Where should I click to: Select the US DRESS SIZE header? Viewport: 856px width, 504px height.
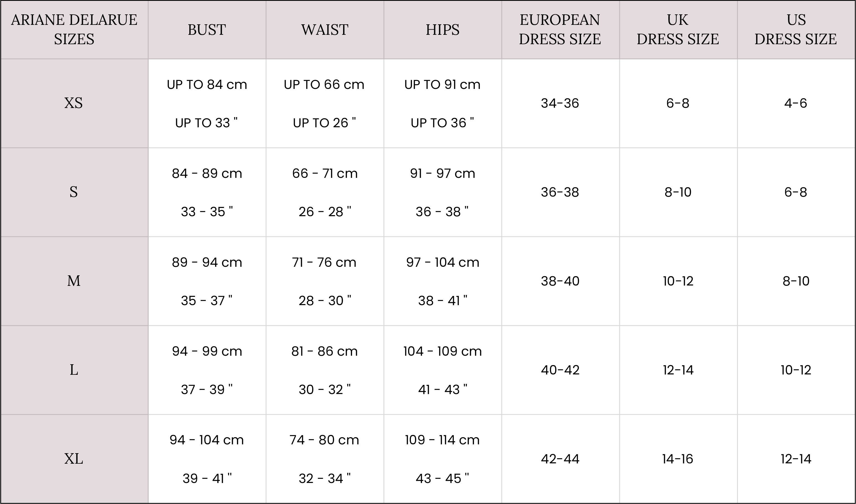coord(795,30)
